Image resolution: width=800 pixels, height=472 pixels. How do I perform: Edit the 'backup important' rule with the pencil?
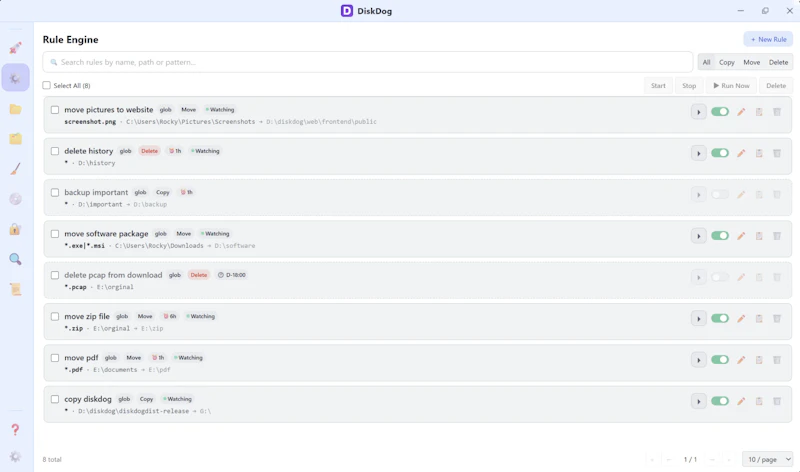click(x=741, y=194)
